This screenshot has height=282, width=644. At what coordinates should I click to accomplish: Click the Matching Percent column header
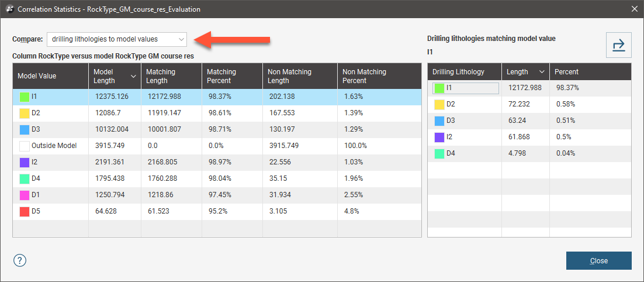pyautogui.click(x=231, y=76)
